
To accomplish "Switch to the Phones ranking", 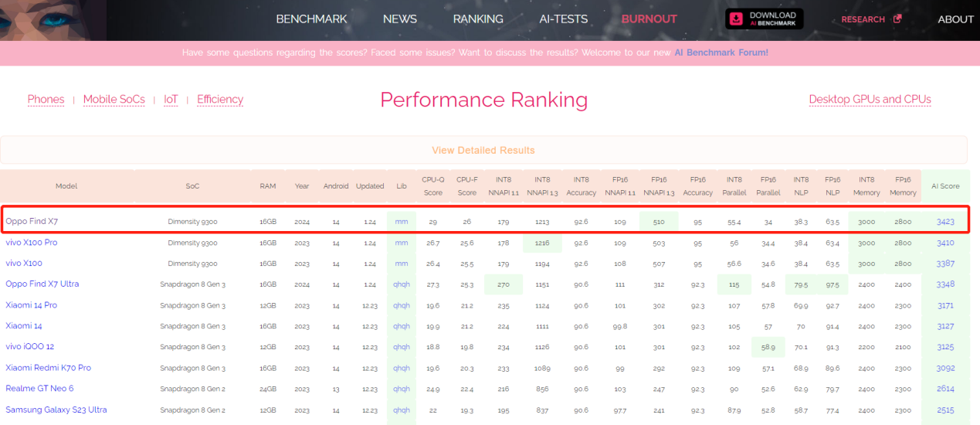I will 46,100.
